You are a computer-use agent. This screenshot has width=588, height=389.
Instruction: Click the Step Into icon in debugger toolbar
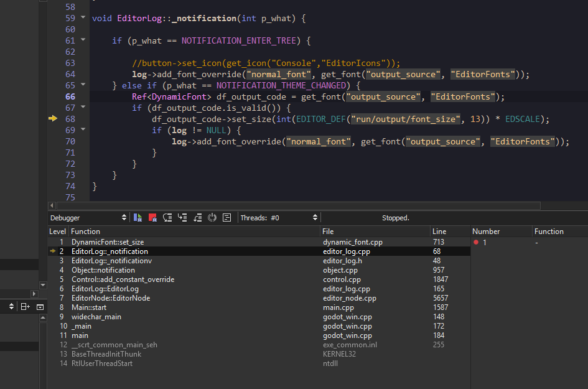(x=182, y=217)
